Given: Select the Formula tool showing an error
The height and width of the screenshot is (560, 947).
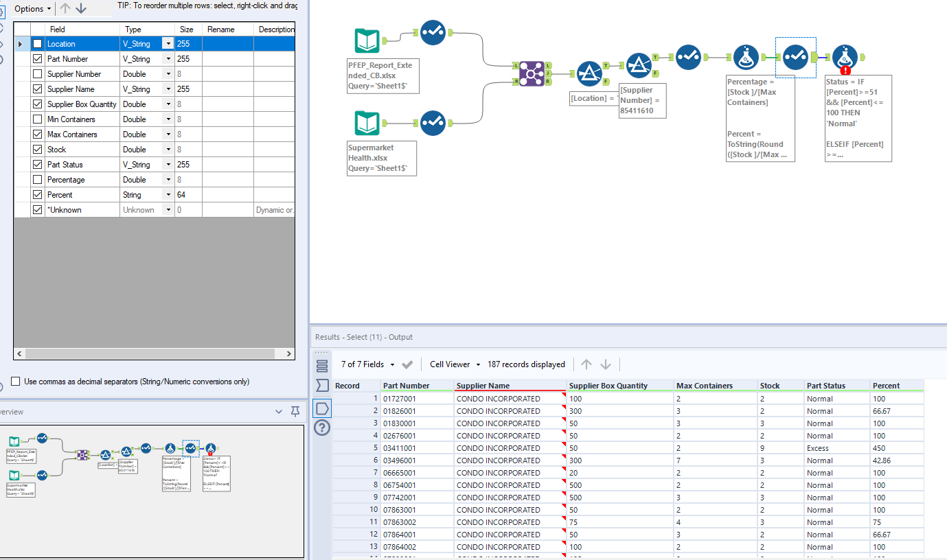Looking at the screenshot, I should coord(845,58).
